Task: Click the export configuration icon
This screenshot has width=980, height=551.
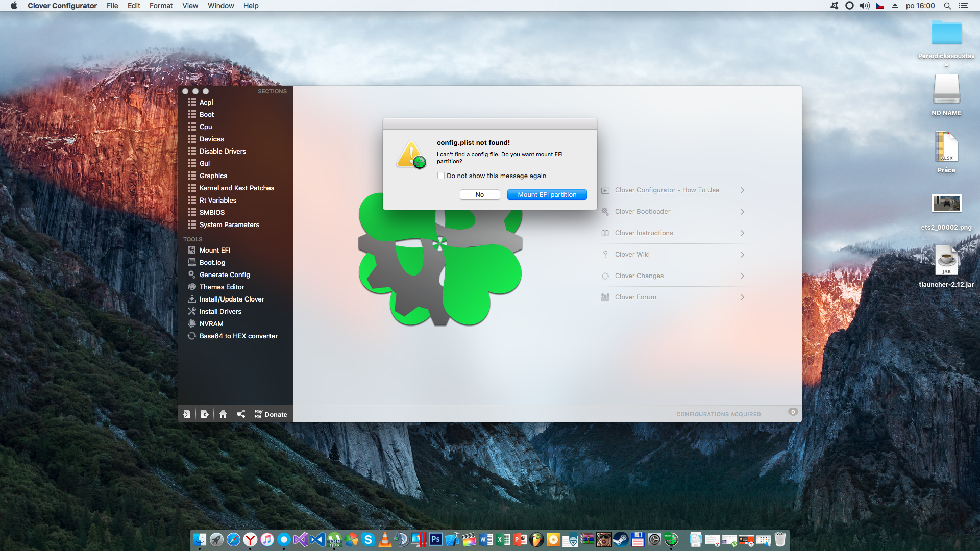Action: click(205, 414)
